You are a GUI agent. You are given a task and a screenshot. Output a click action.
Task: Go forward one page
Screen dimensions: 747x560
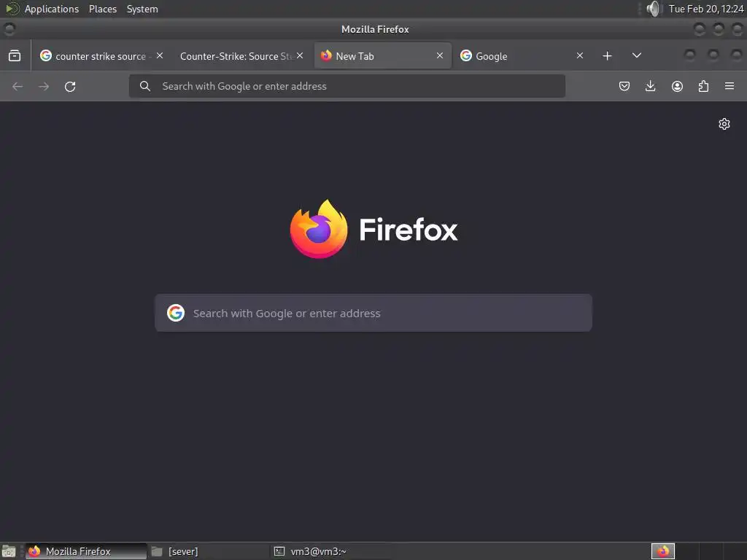[44, 86]
